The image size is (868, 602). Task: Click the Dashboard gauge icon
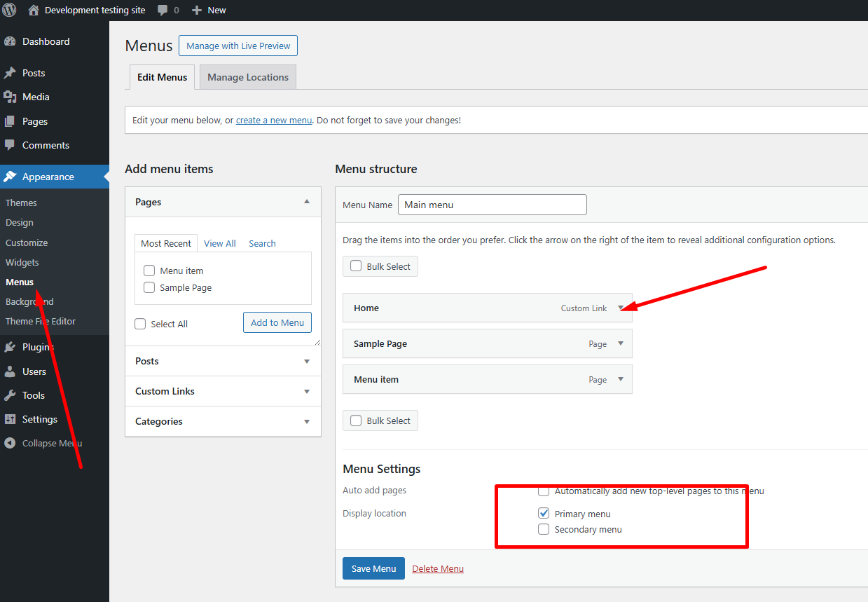[x=10, y=41]
